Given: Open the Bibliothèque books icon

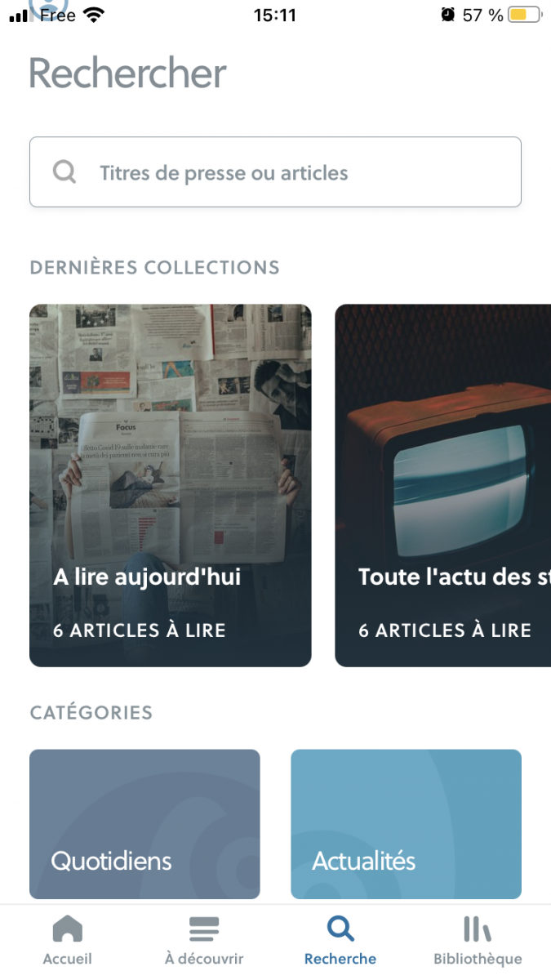Looking at the screenshot, I should tap(478, 929).
